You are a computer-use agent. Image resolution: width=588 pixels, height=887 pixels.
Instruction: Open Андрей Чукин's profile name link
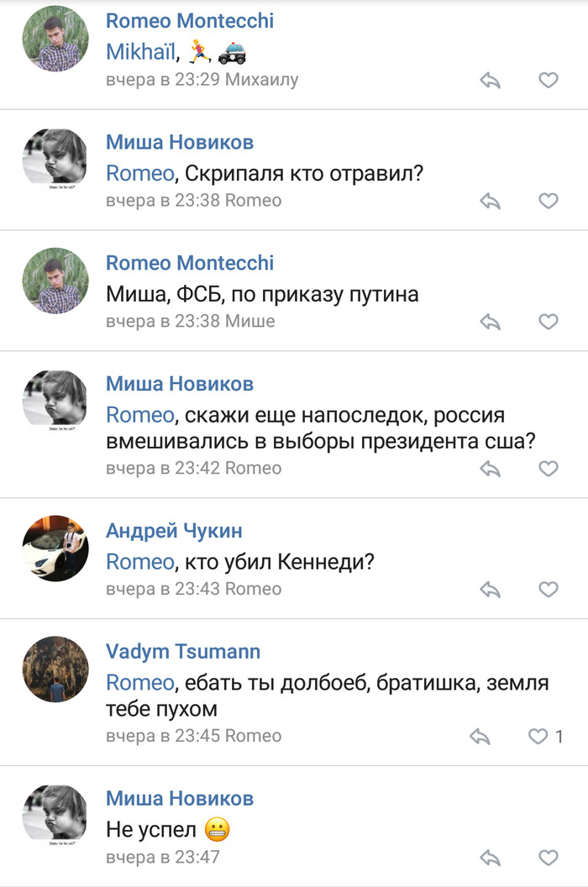[x=174, y=530]
